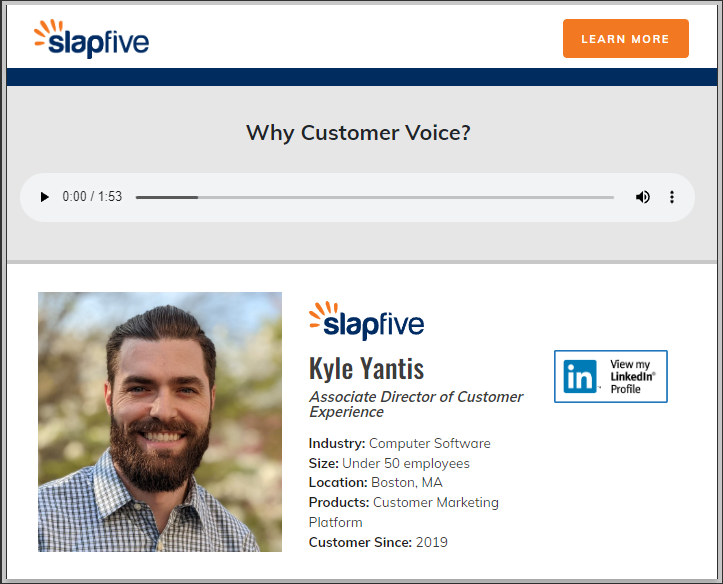
Task: Click the SlapFive logo in header
Action: coord(91,39)
